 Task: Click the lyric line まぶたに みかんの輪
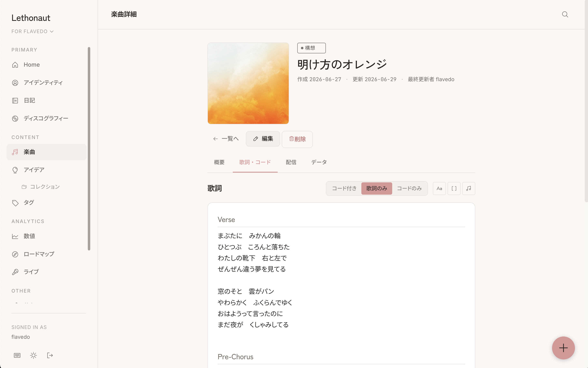(x=249, y=236)
